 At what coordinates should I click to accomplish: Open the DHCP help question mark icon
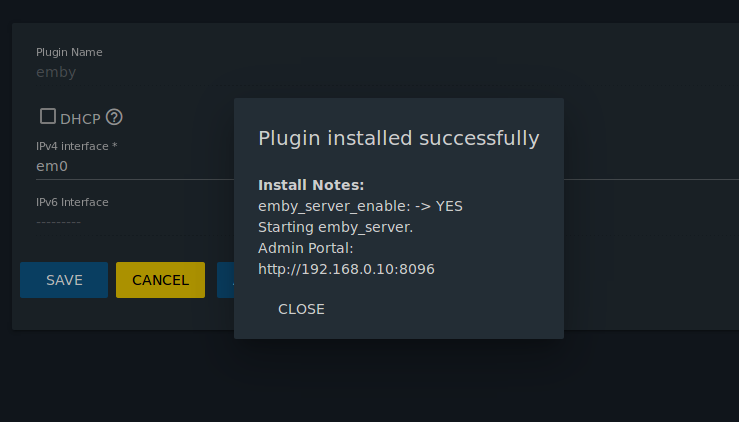click(114, 117)
